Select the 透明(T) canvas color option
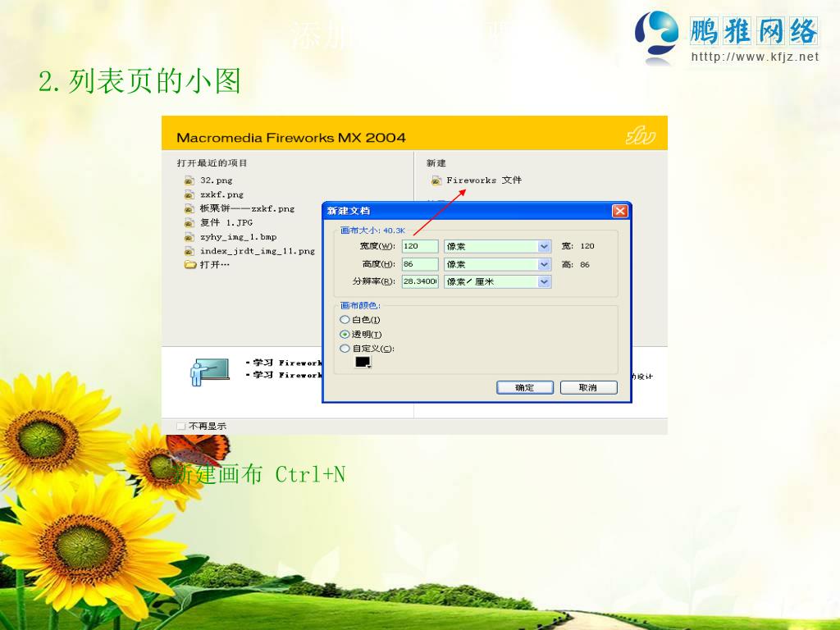 [345, 335]
